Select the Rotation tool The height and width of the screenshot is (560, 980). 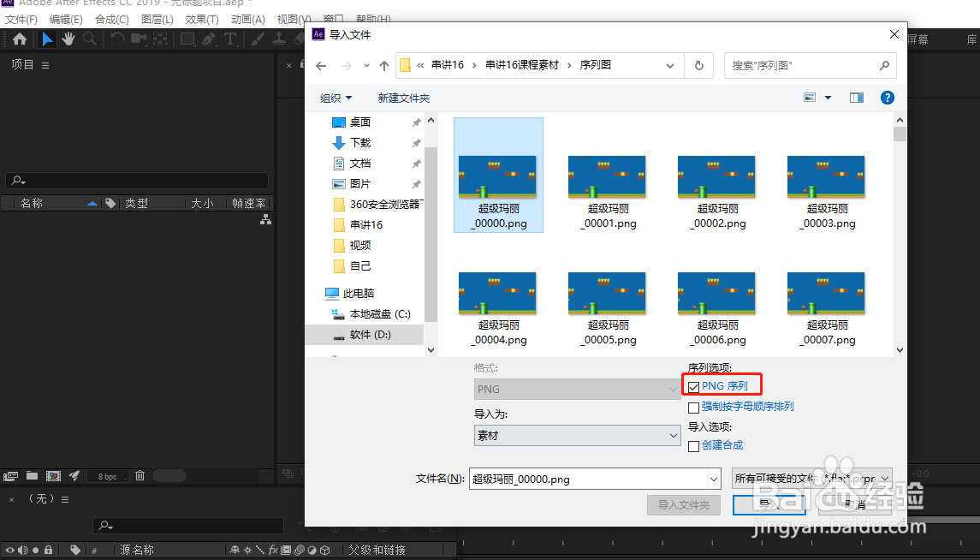(117, 39)
